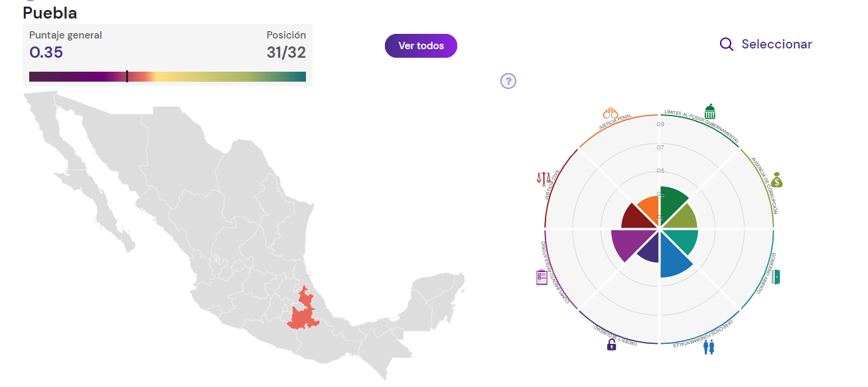Select the highlighted Puebla state on map
Screen dimensions: 868x387
click(x=303, y=312)
